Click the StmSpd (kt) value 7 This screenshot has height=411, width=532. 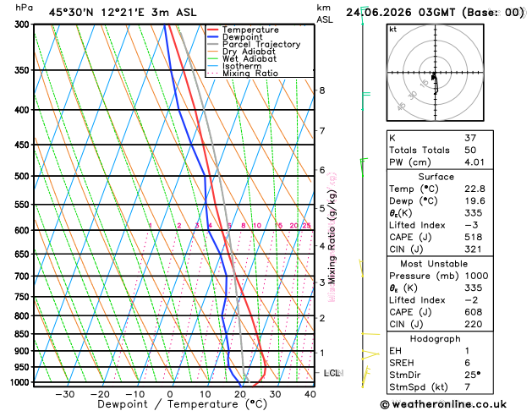(467, 387)
